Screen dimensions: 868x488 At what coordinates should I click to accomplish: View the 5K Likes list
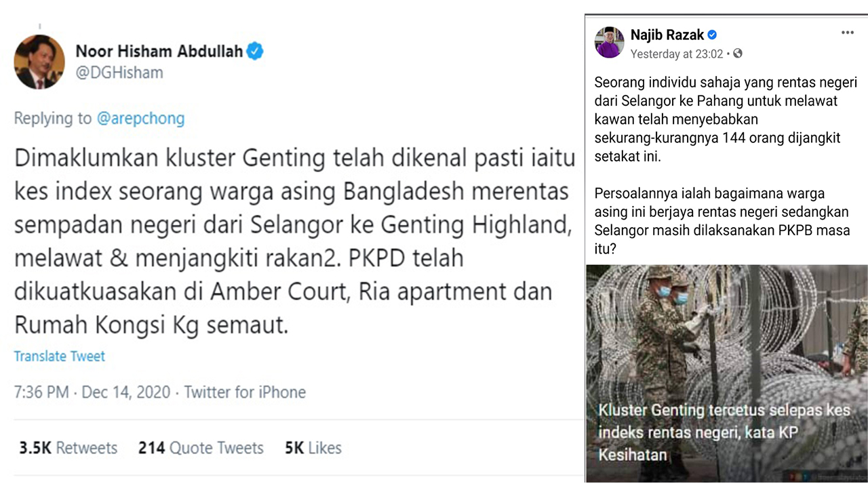tap(313, 448)
